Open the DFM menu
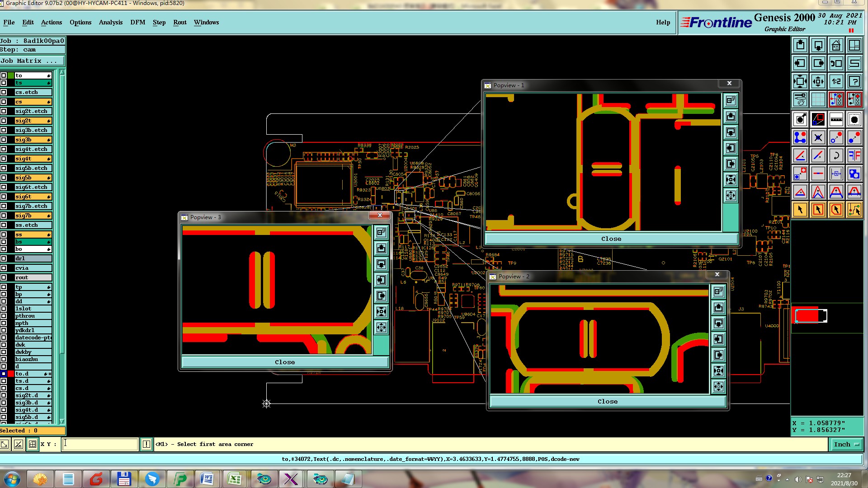Image resolution: width=868 pixels, height=488 pixels. (x=137, y=22)
